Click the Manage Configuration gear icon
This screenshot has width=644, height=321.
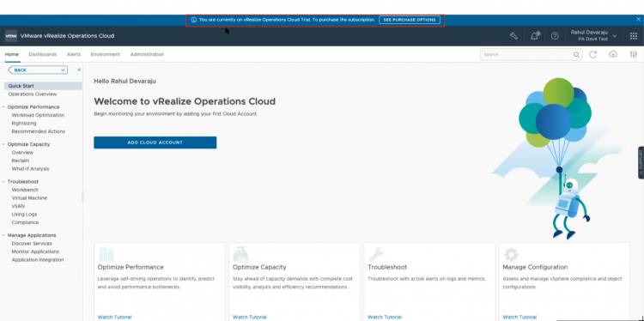point(511,255)
